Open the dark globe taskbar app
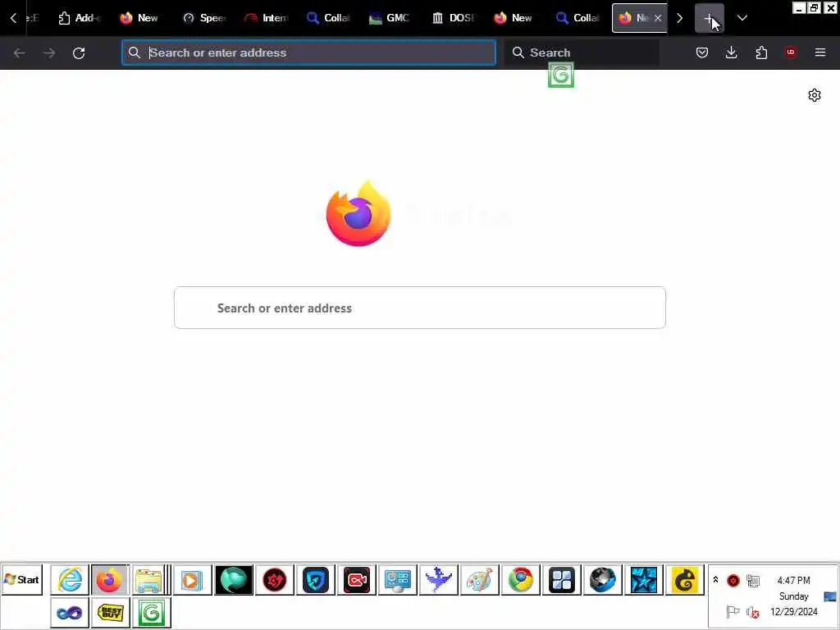The width and height of the screenshot is (840, 630). [x=603, y=580]
